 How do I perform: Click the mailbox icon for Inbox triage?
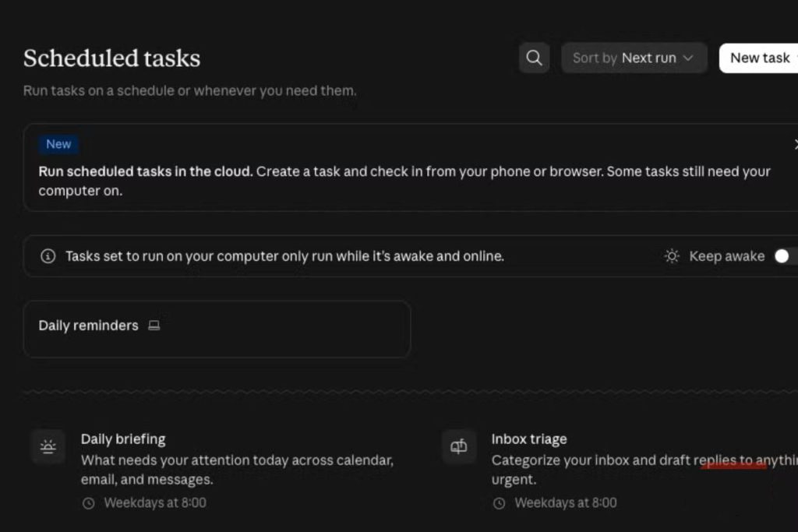pos(458,446)
